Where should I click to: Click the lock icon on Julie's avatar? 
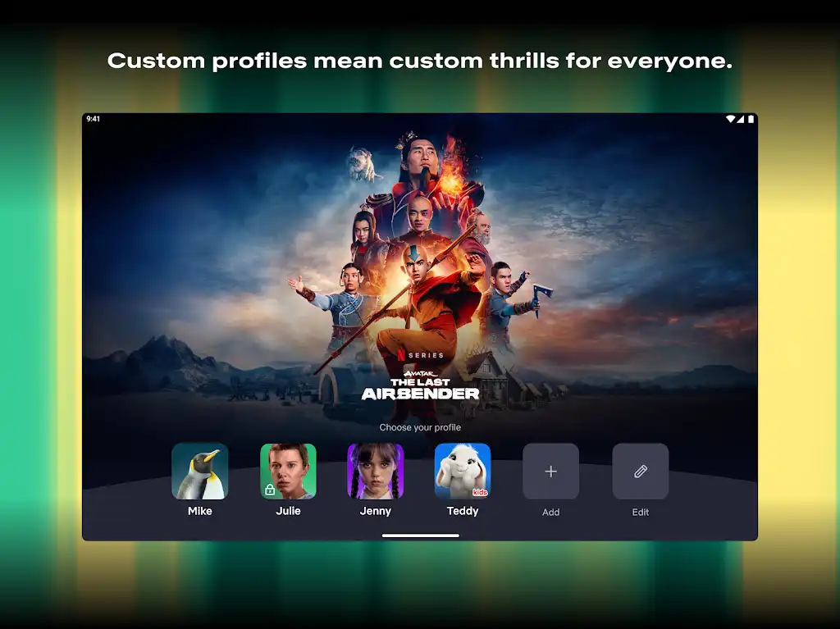[x=270, y=489]
